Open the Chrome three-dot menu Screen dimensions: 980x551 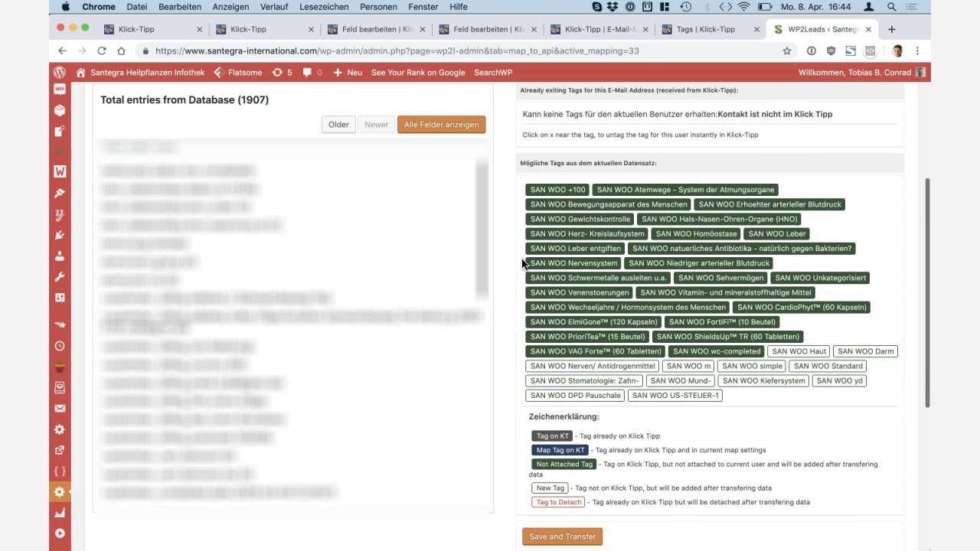(917, 51)
